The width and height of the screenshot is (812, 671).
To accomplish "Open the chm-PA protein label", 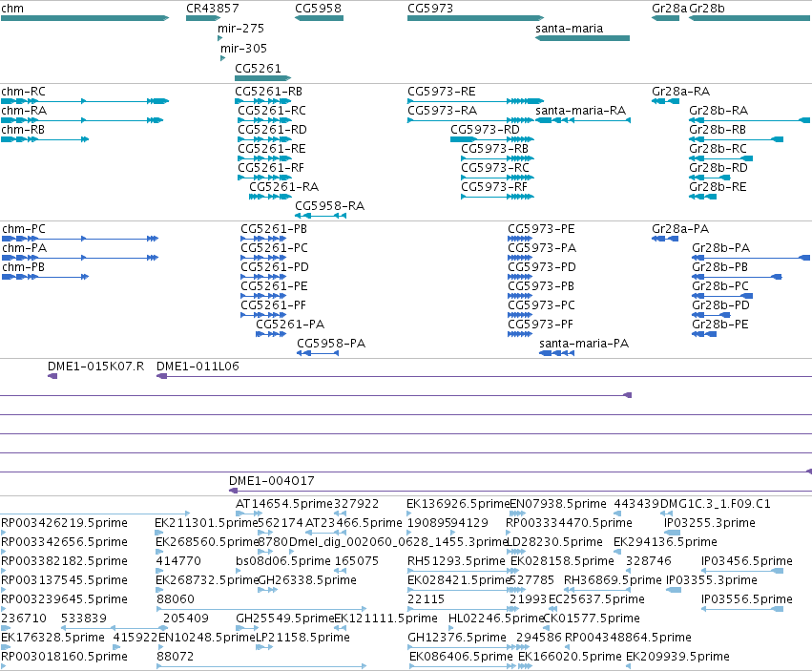I will [25, 248].
